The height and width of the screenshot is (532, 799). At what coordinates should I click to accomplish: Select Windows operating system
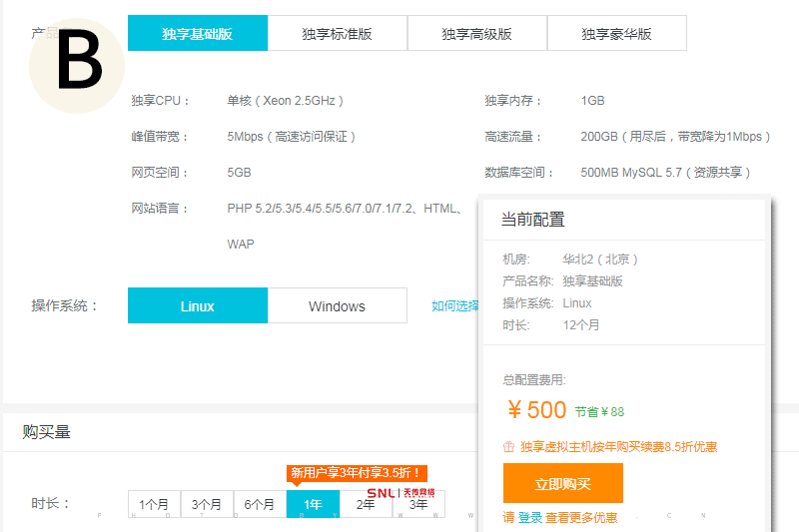pos(338,305)
